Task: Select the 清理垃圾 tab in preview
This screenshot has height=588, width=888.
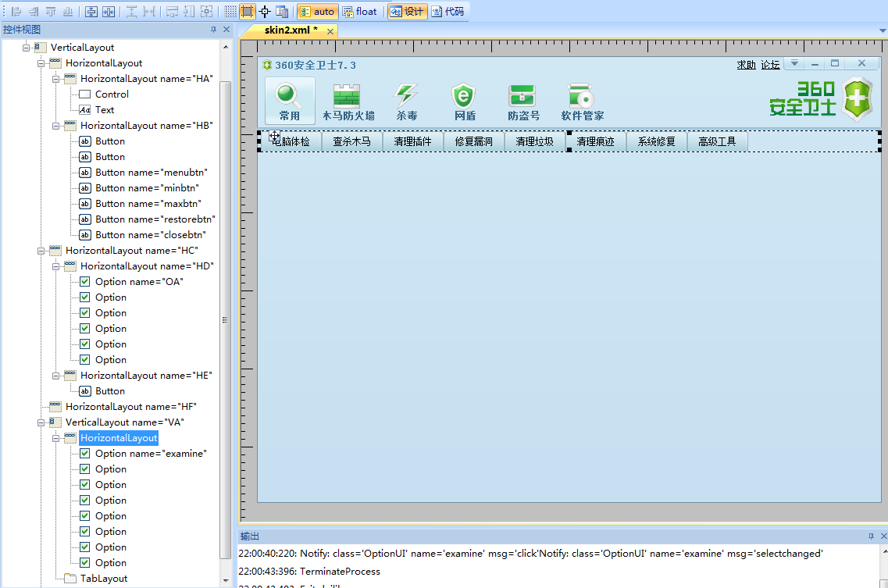Action: 535,141
